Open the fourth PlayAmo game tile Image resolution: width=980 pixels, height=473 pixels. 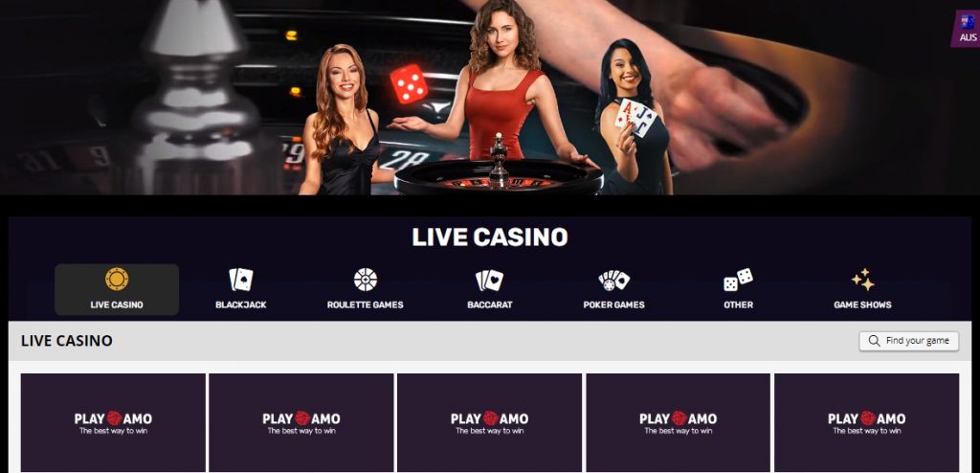click(679, 423)
